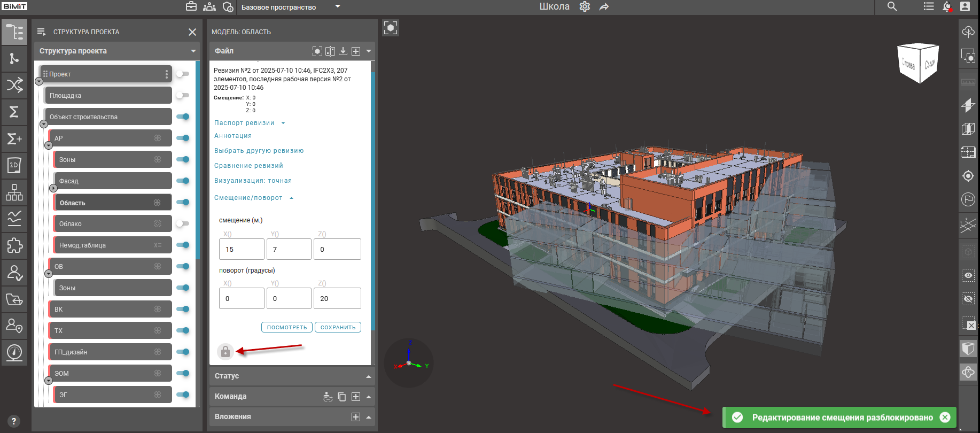Click the lock icon below offset fields

(225, 351)
